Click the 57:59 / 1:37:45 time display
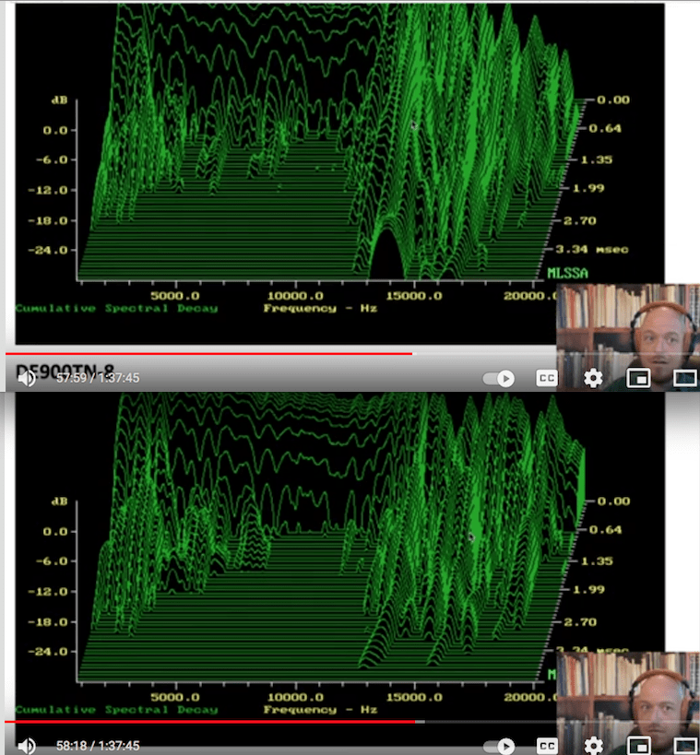Image resolution: width=700 pixels, height=755 pixels. (x=98, y=378)
